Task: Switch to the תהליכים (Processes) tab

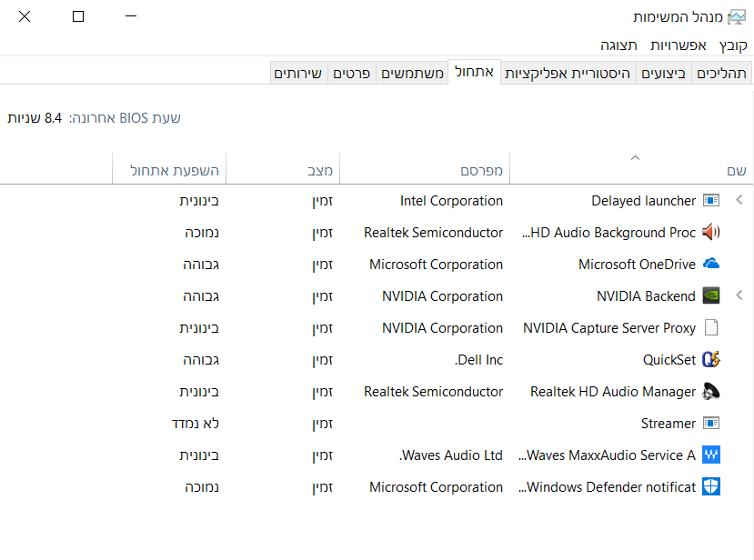Action: [722, 74]
